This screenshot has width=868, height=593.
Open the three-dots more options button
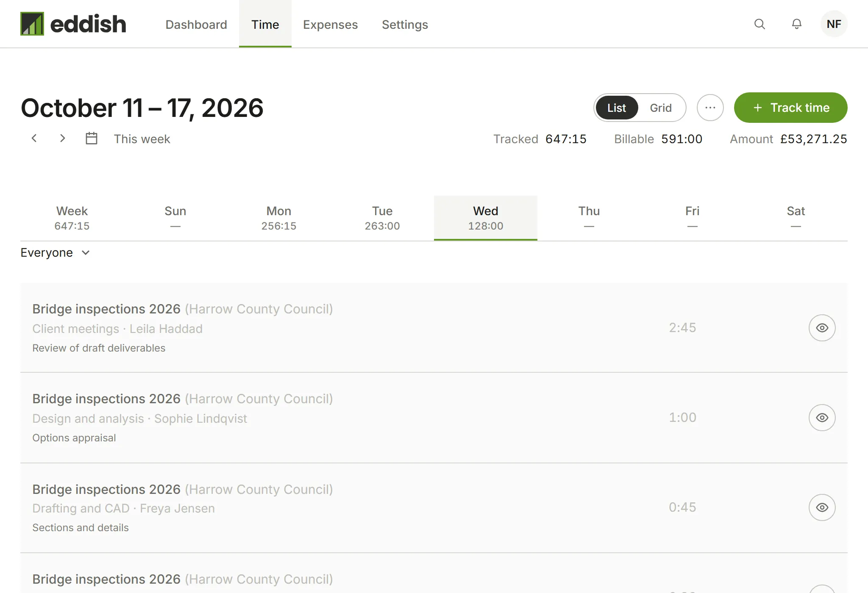[710, 108]
